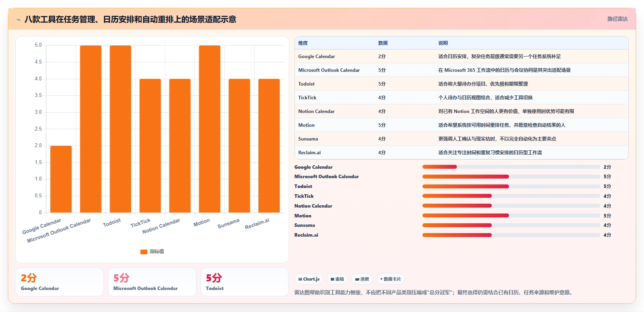Click the Sunsama description about 人工确认
This screenshot has width=644, height=312.
pos(497,139)
